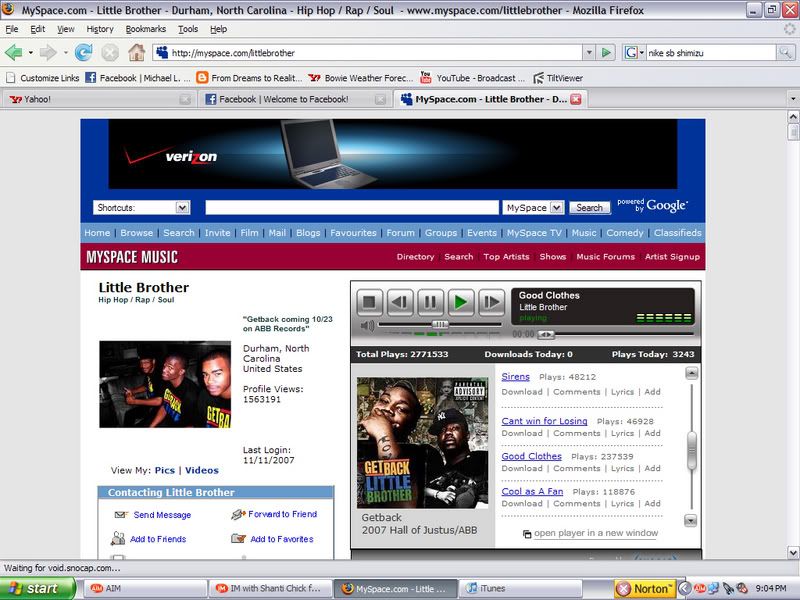Image resolution: width=800 pixels, height=600 pixels.
Task: Click the Customize Links bookmark
Action: pyautogui.click(x=42, y=78)
